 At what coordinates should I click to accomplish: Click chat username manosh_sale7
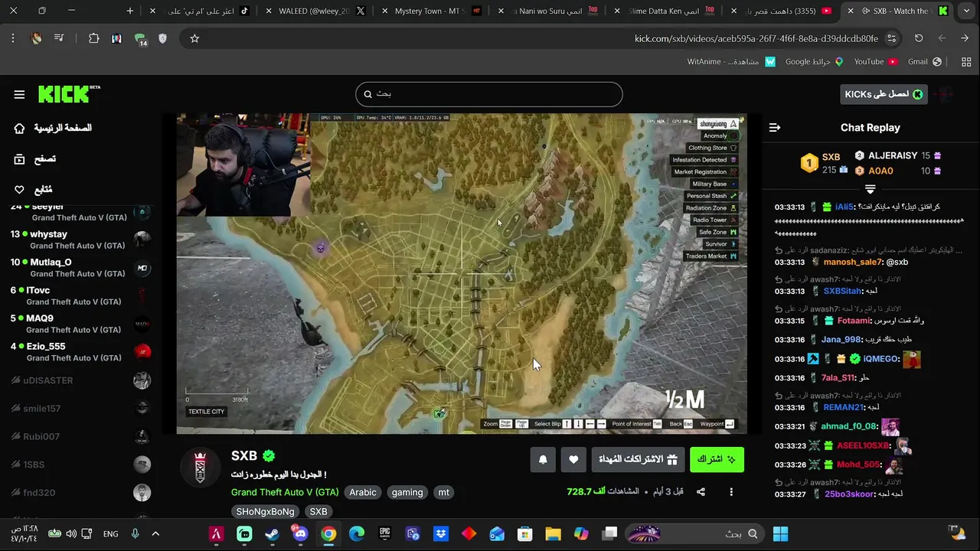click(x=854, y=262)
